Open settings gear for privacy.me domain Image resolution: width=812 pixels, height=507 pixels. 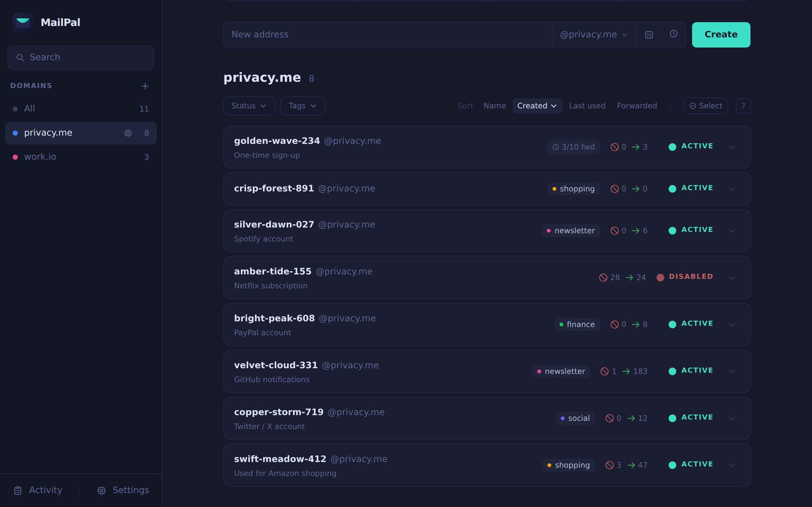[128, 133]
